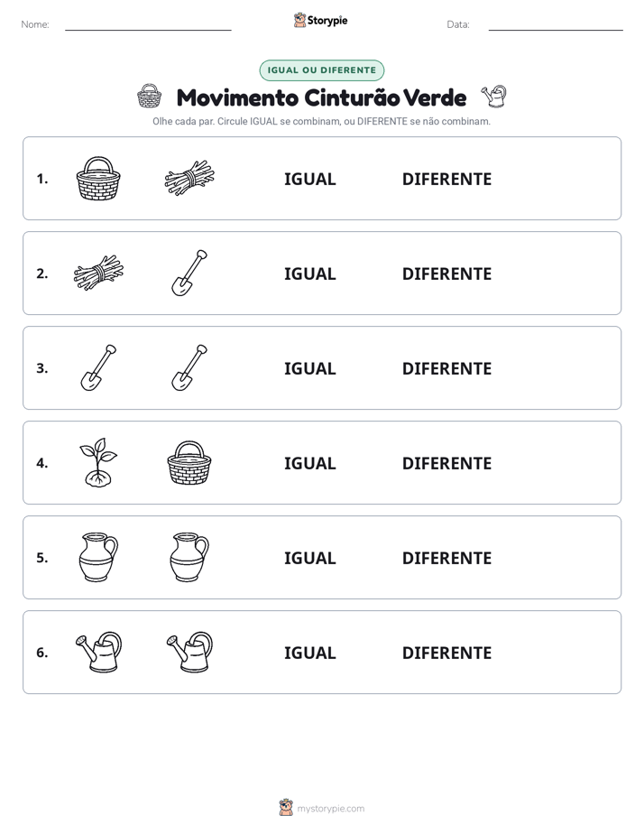
Task: Choose DIFERENTE for row 1
Action: pyautogui.click(x=446, y=180)
